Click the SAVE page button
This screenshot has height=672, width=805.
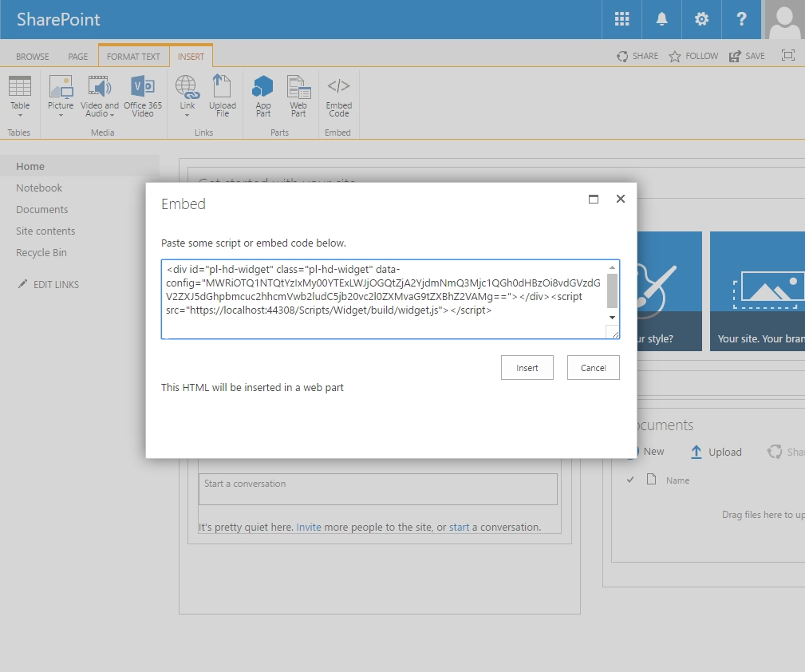[x=747, y=56]
